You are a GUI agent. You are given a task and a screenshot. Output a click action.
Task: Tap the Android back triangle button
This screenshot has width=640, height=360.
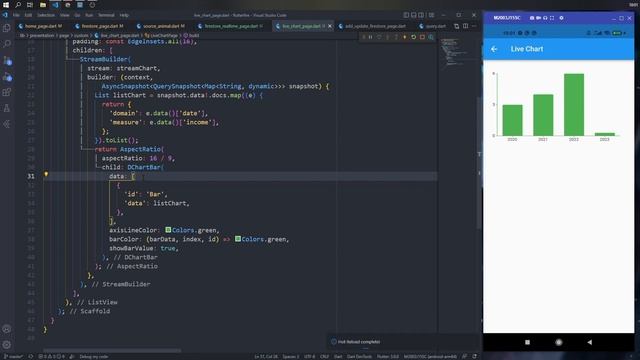589,342
